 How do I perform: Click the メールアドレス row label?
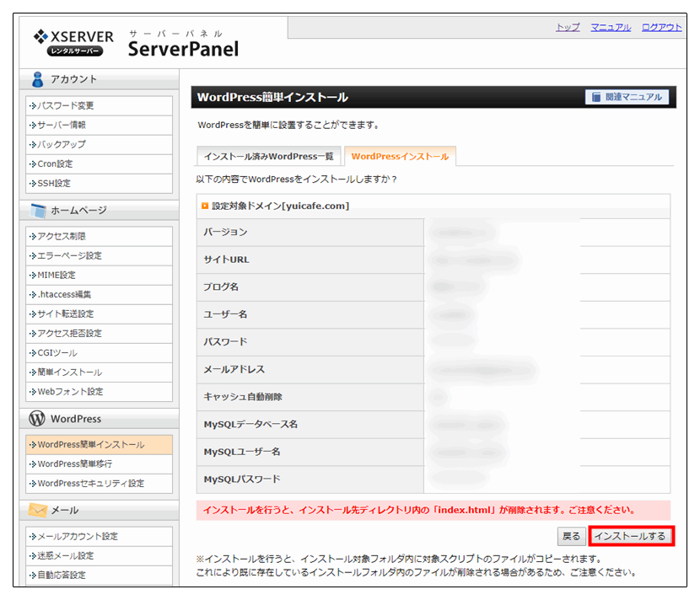tap(234, 369)
